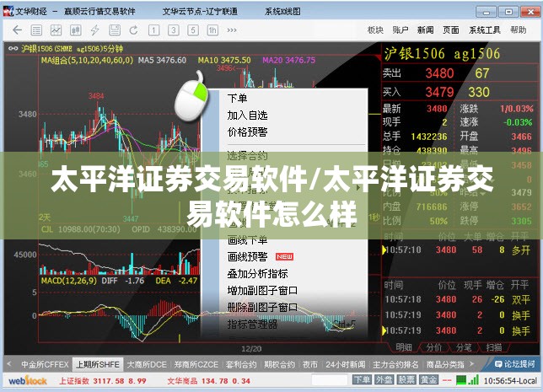Click the input field in status bar

click(x=330, y=380)
